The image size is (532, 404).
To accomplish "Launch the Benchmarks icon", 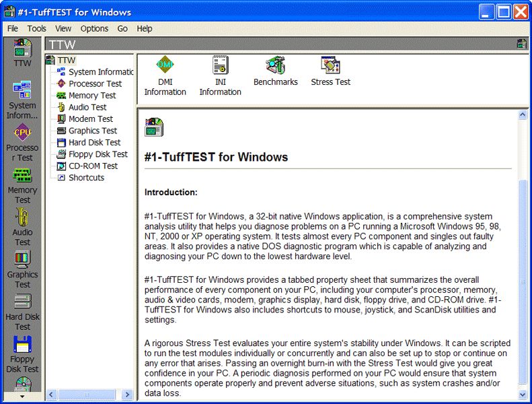I will pos(276,71).
